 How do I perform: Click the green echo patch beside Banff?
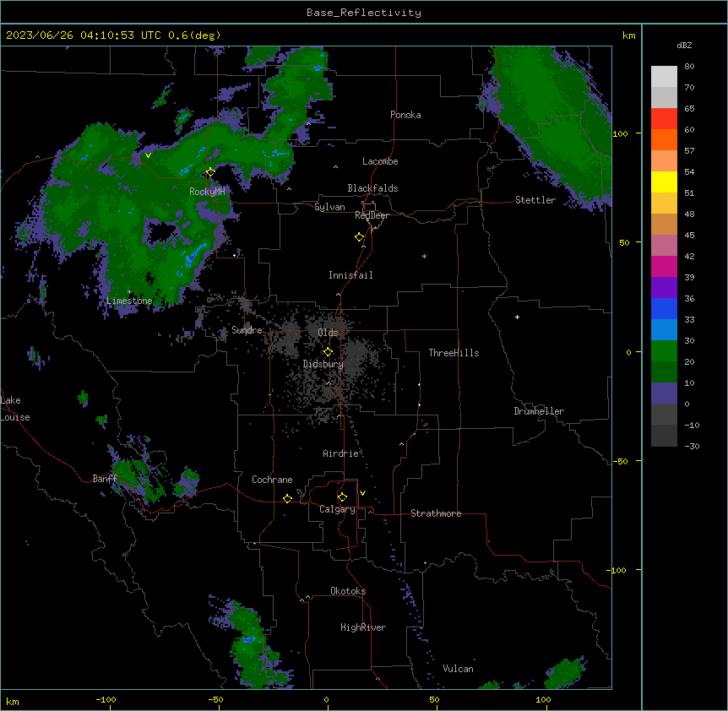pyautogui.click(x=136, y=480)
